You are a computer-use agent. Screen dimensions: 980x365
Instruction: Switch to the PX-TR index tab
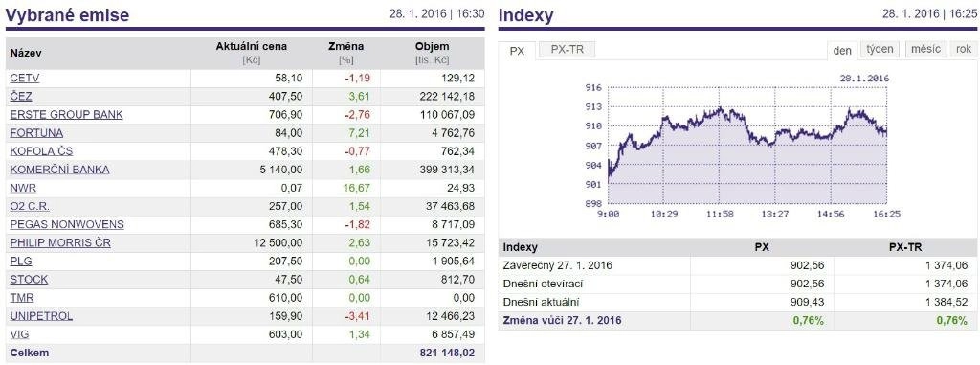tap(567, 50)
